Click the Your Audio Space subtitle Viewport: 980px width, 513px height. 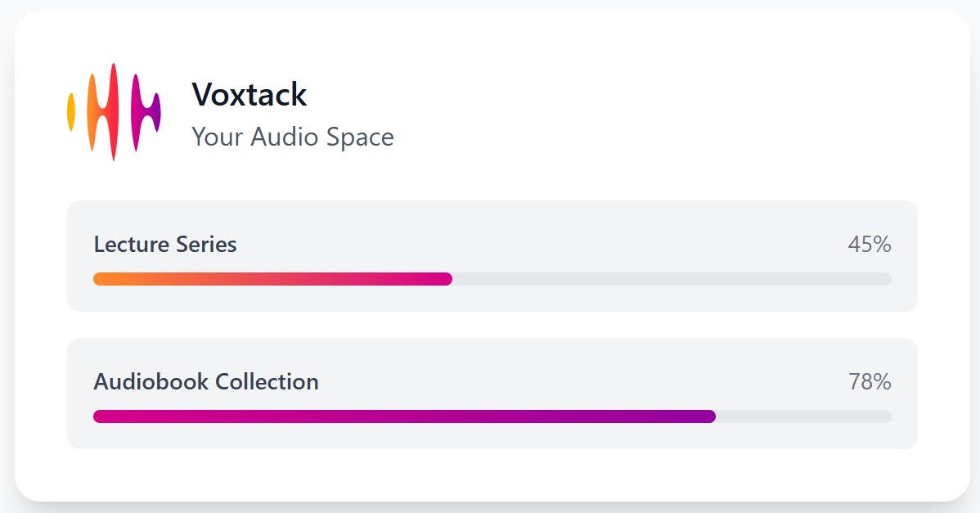[293, 137]
